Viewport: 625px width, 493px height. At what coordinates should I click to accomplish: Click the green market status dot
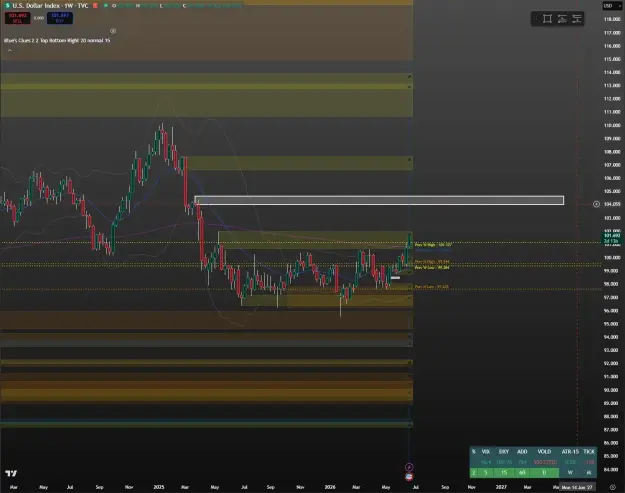[x=106, y=6]
